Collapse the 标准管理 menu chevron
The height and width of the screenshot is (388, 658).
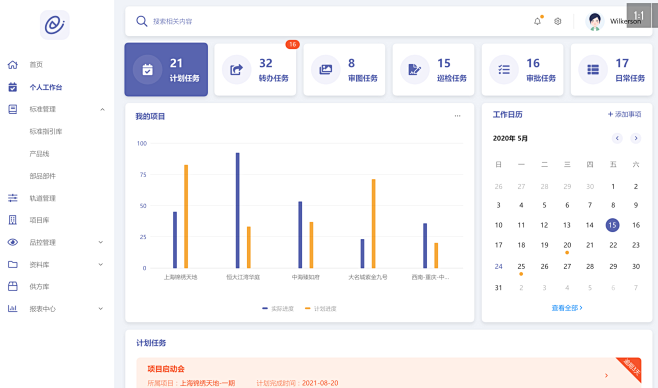pos(102,109)
